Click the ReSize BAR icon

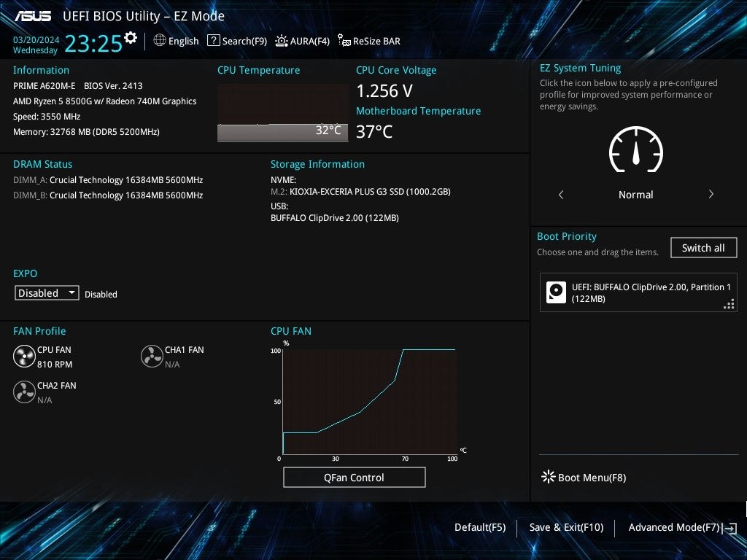pos(344,41)
